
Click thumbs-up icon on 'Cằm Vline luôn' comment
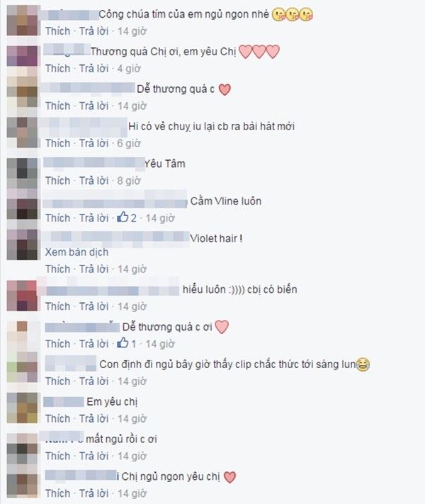pos(123,217)
